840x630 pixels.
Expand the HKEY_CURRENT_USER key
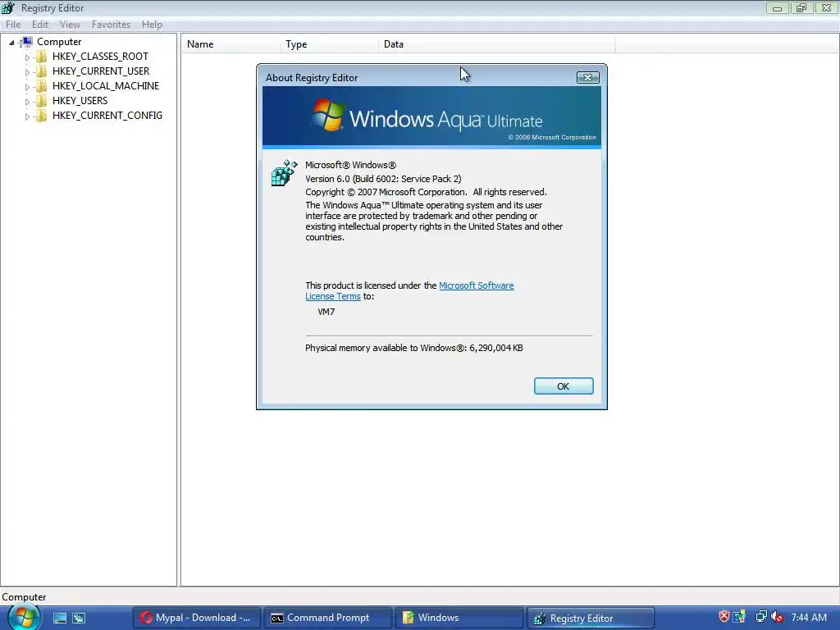27,72
